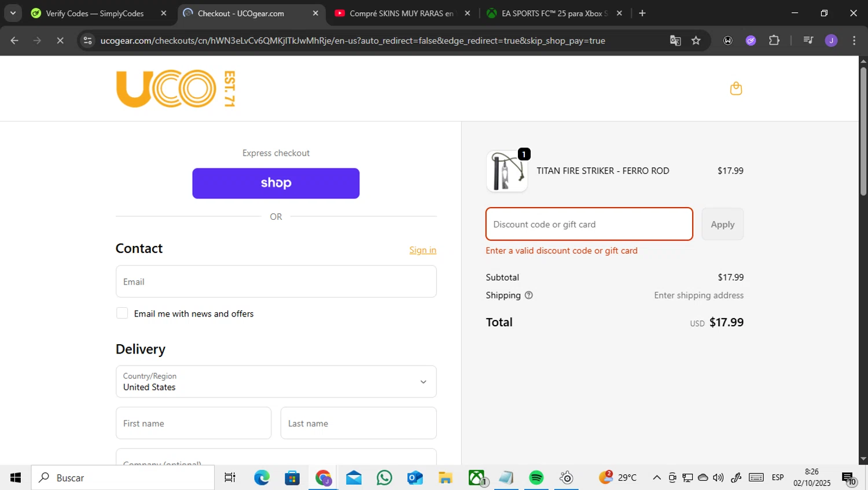Viewport: 868px width, 490px height.
Task: Open a new browser tab
Action: point(642,13)
